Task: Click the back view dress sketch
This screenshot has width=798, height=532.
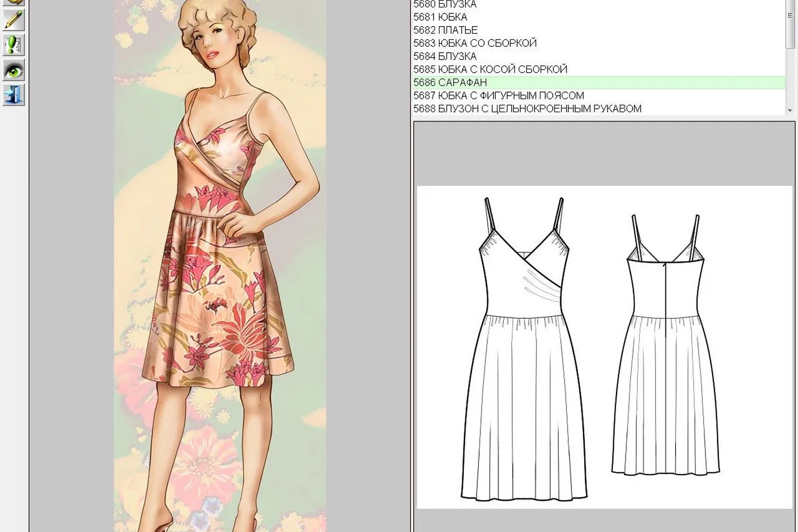Action: pos(666,344)
